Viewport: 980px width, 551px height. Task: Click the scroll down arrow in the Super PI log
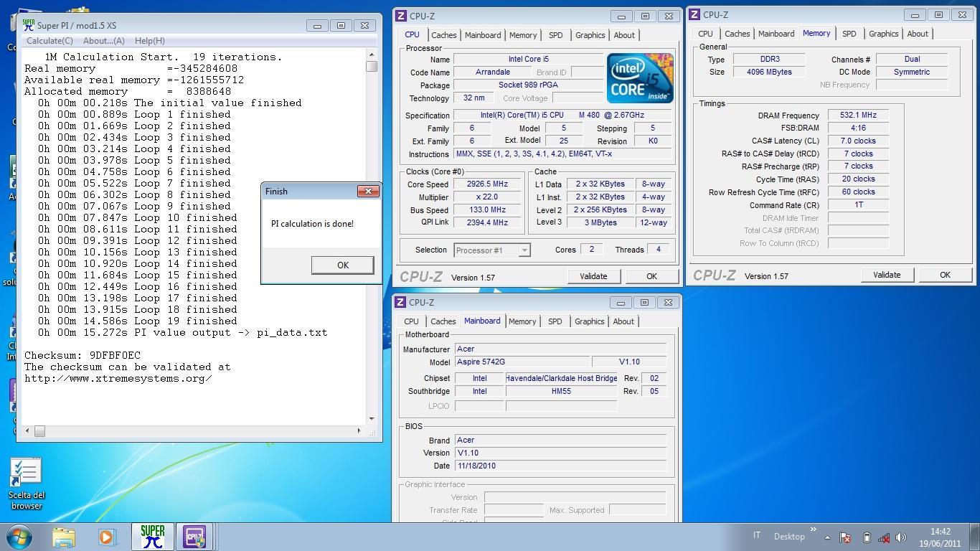click(x=372, y=419)
